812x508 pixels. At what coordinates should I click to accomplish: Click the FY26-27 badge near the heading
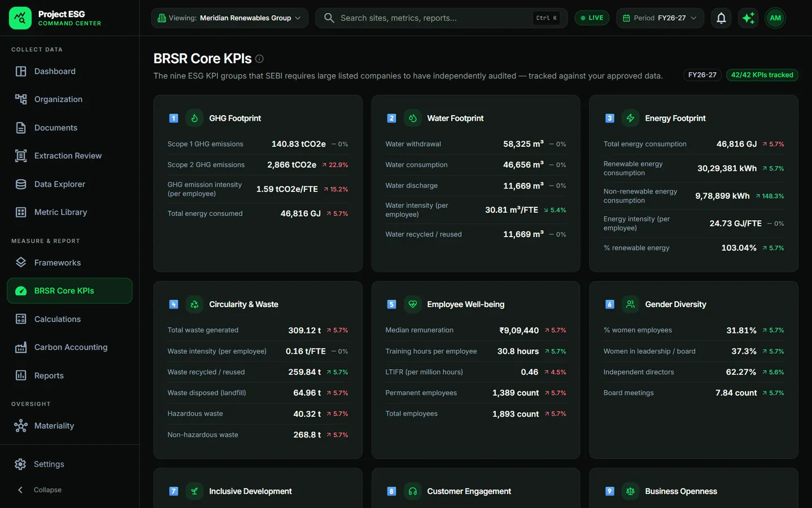702,75
